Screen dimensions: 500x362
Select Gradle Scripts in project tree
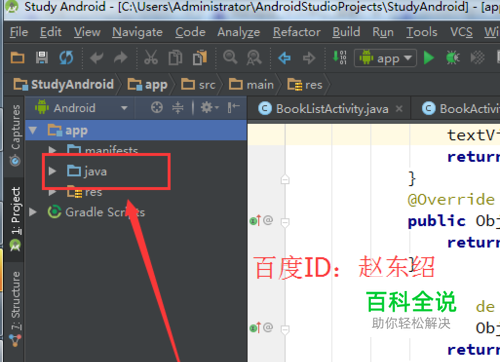(x=96, y=212)
